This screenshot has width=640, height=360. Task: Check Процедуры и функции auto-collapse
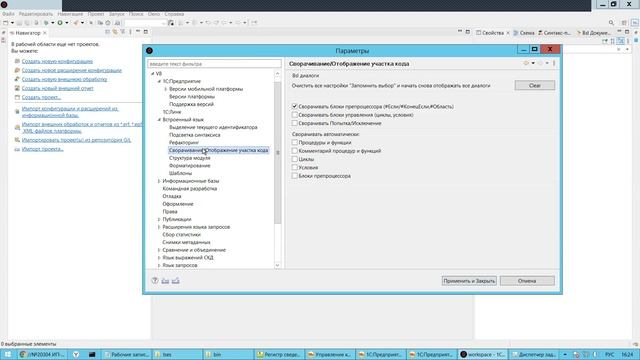coord(294,142)
